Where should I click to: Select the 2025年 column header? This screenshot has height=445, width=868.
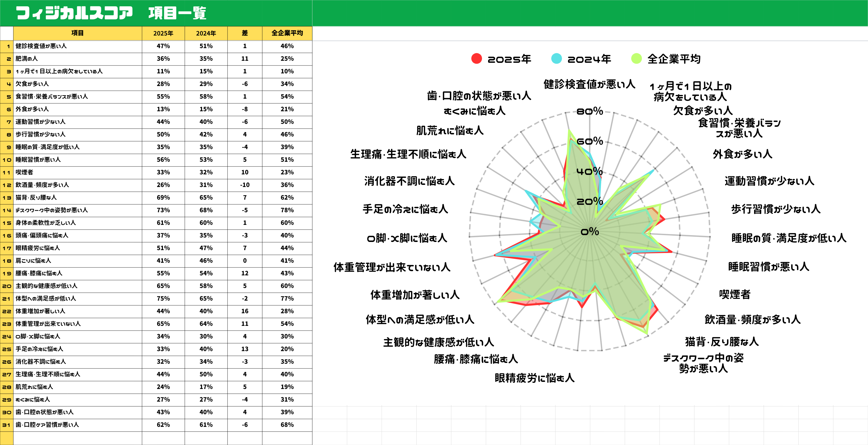(x=163, y=33)
